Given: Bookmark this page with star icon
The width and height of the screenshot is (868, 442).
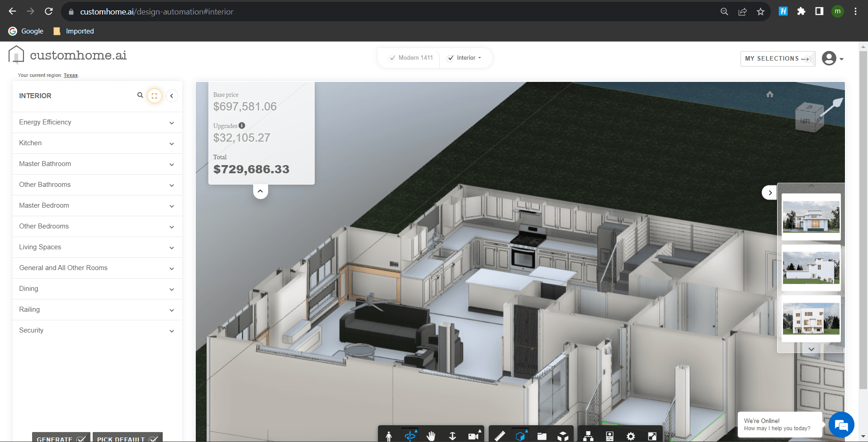Looking at the screenshot, I should click(760, 12).
